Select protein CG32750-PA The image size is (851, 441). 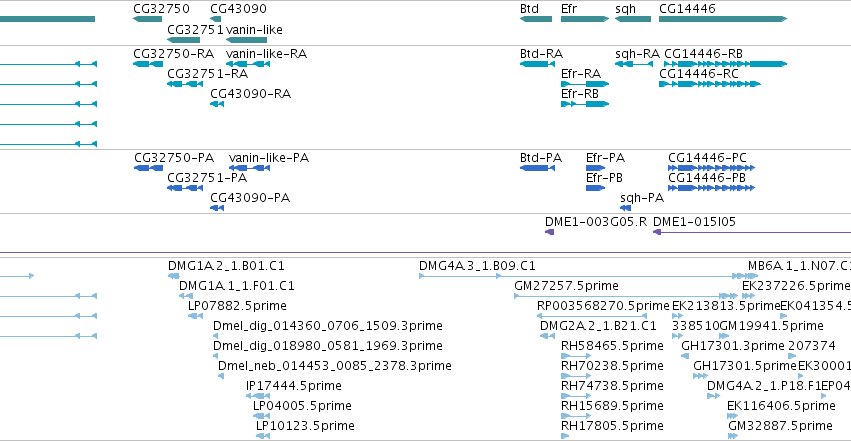pos(148,168)
